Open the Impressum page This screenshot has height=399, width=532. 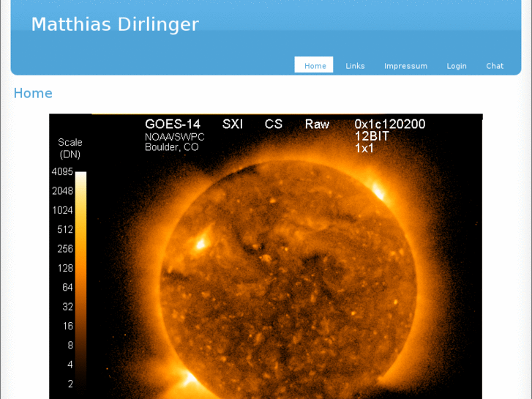[x=405, y=66]
